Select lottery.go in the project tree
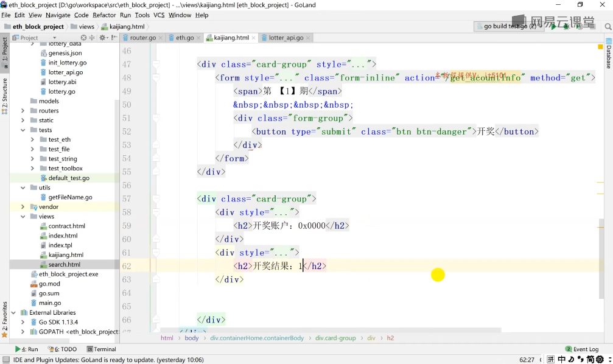613x364 pixels. pyautogui.click(x=61, y=91)
